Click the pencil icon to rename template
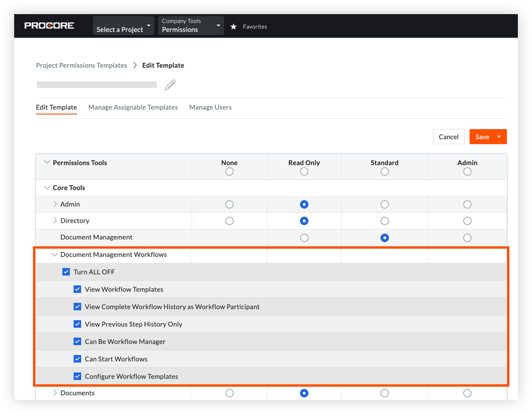 170,85
